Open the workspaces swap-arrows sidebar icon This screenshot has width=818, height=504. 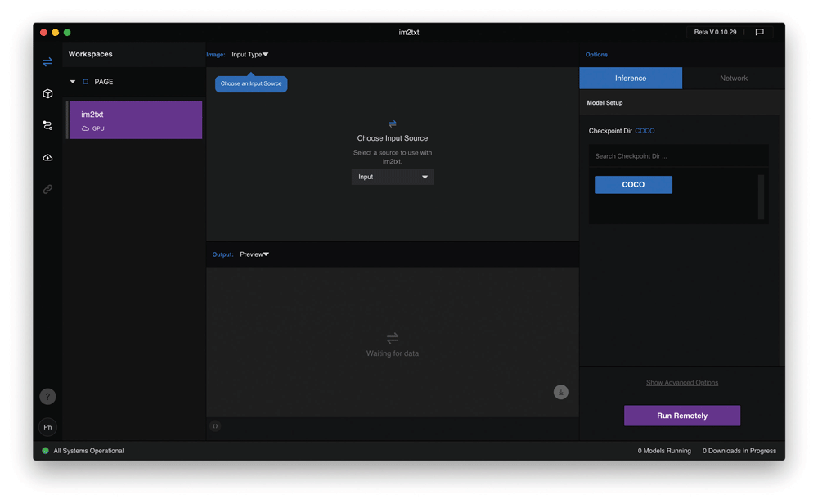[x=47, y=62]
